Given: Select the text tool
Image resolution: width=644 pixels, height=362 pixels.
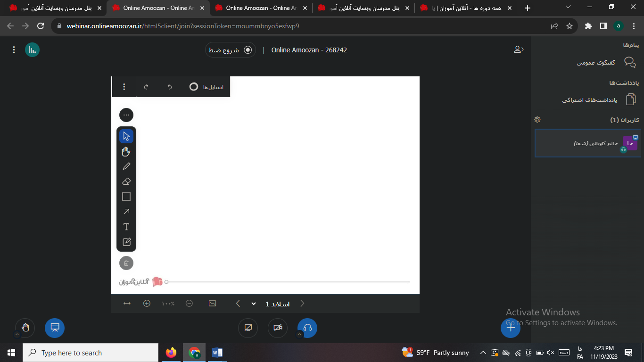Looking at the screenshot, I should tap(126, 227).
